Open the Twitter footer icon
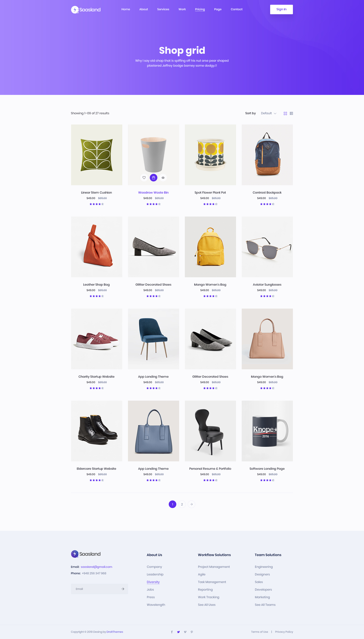Screen dimensions: 364x639 click(179, 632)
